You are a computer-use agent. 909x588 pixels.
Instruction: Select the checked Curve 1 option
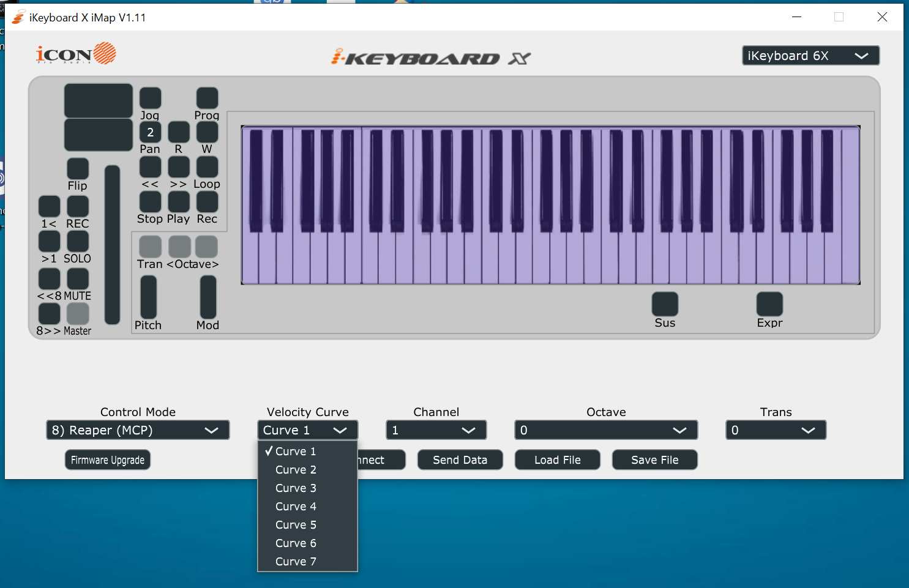[x=307, y=452]
